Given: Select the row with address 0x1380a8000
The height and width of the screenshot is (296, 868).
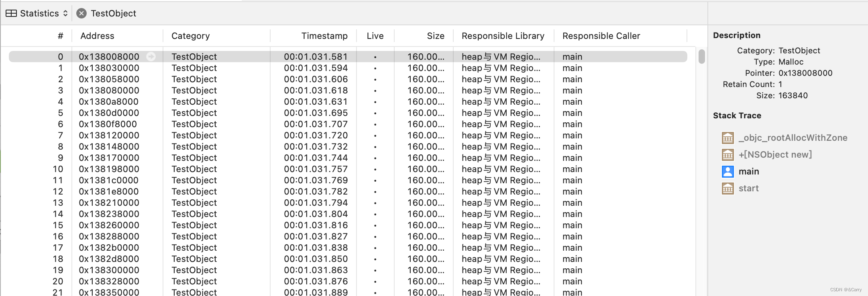Looking at the screenshot, I should click(348, 101).
